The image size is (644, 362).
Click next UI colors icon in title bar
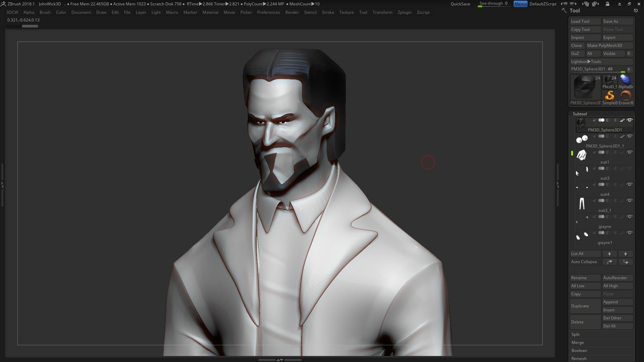coord(573,4)
